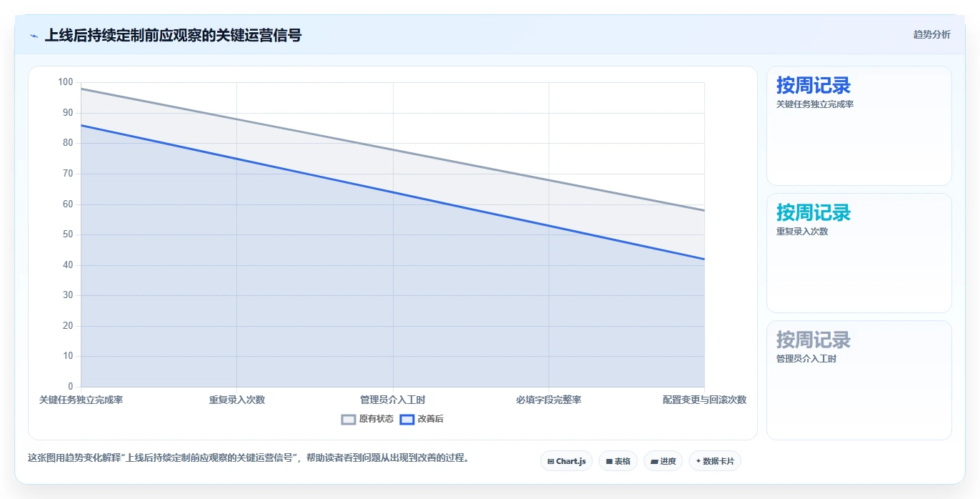Click the 趋势分析 label in the header
The image size is (980, 499).
931,34
